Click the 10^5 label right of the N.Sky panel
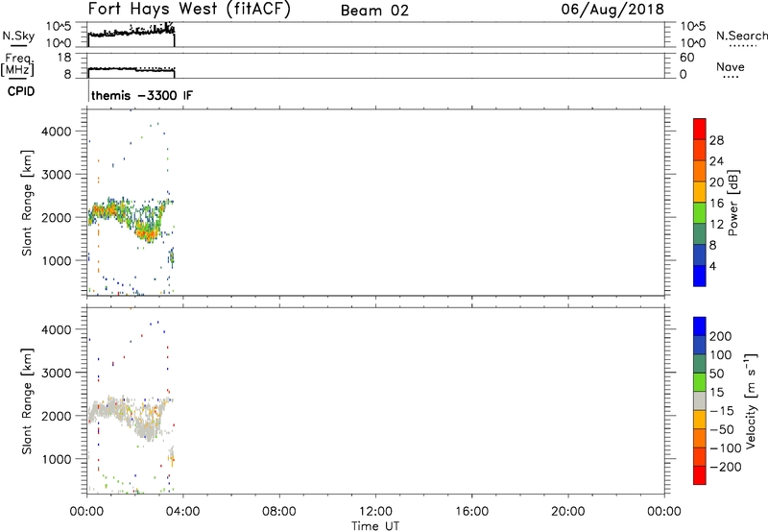The image size is (768, 532). click(x=693, y=27)
